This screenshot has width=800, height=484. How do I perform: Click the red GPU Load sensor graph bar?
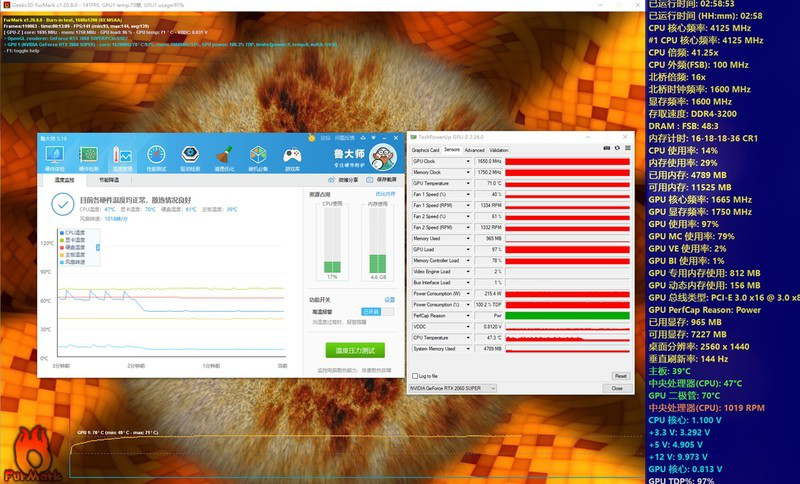coord(568,249)
